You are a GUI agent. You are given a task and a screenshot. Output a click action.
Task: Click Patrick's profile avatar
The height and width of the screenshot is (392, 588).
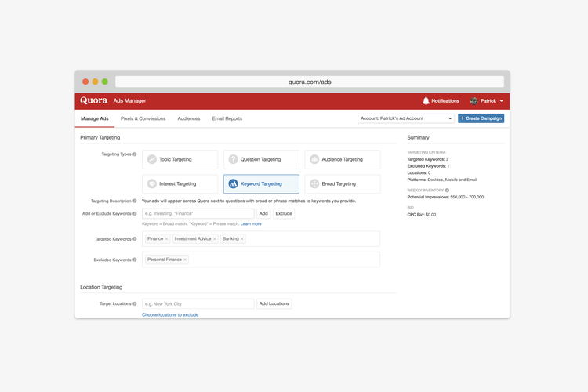[x=474, y=101]
